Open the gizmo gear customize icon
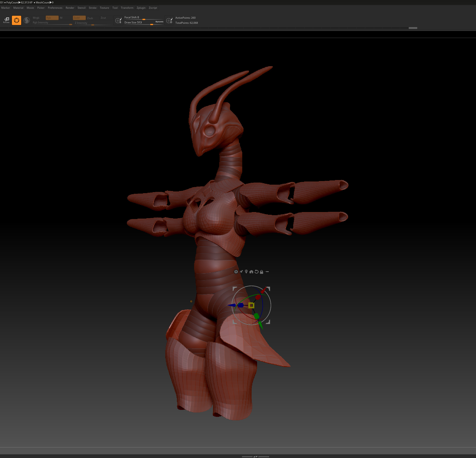476x458 pixels. point(236,272)
